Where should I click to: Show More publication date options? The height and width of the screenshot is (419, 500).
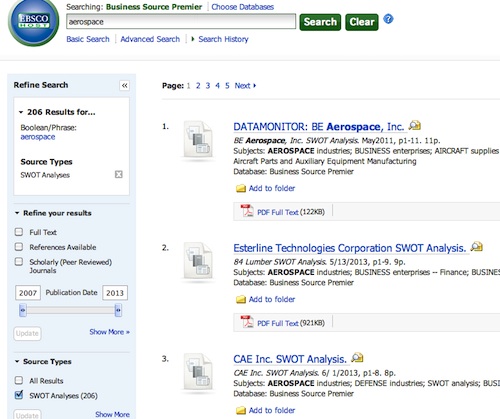tap(109, 332)
